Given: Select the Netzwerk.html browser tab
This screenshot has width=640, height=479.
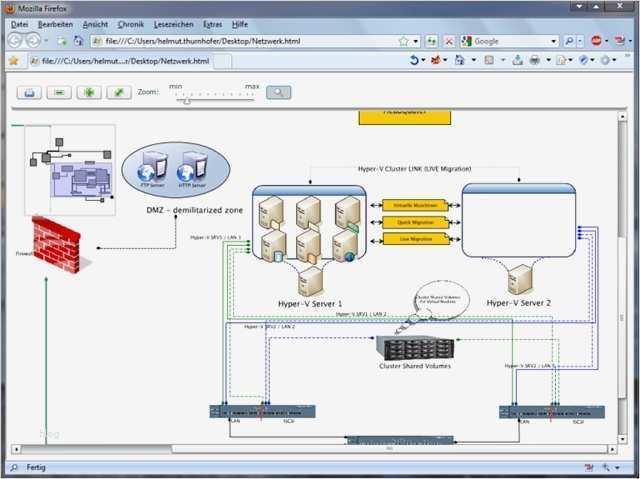Looking at the screenshot, I should pyautogui.click(x=120, y=61).
